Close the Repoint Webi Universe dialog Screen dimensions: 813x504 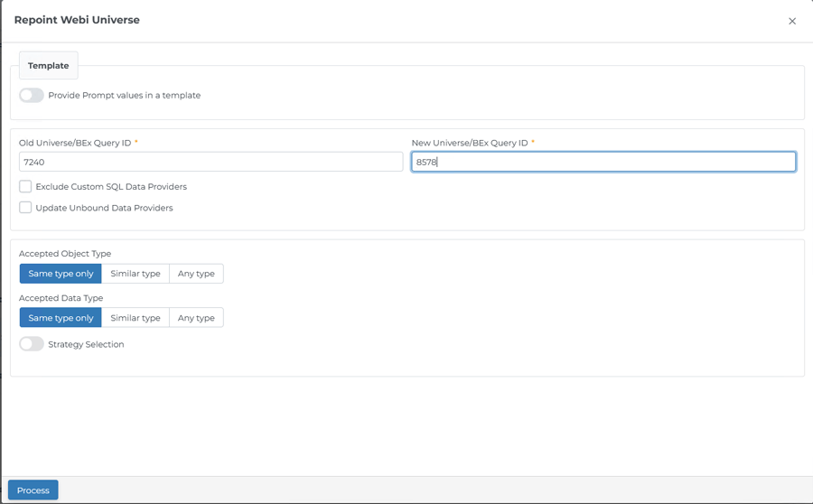coord(791,22)
